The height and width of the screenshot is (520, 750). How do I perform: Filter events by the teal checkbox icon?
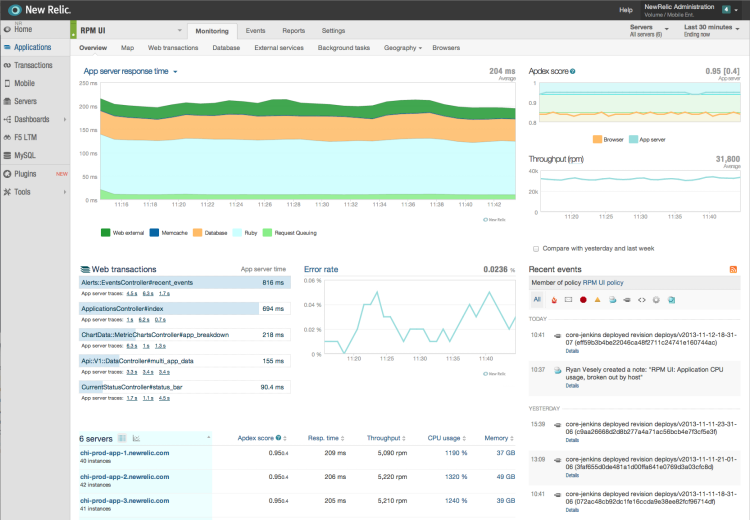click(x=671, y=300)
